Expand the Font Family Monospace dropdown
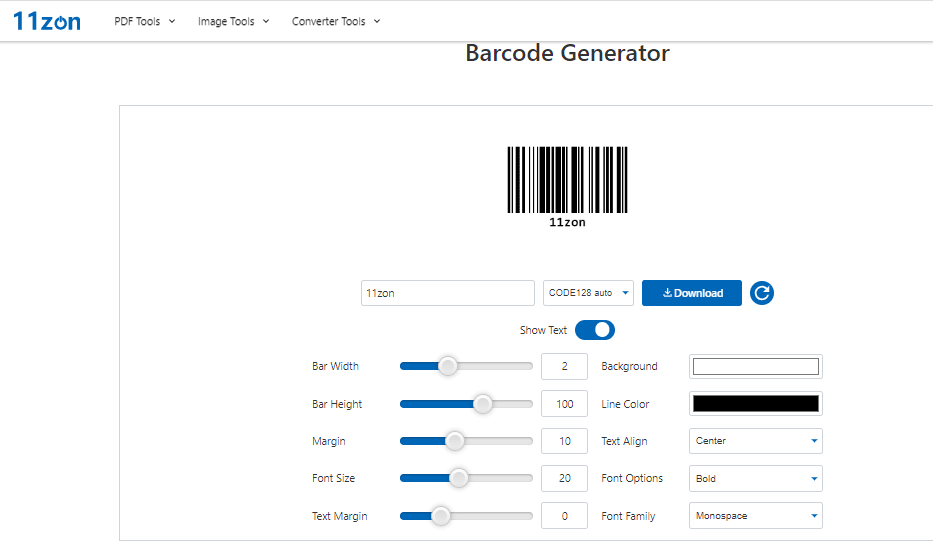 tap(756, 517)
